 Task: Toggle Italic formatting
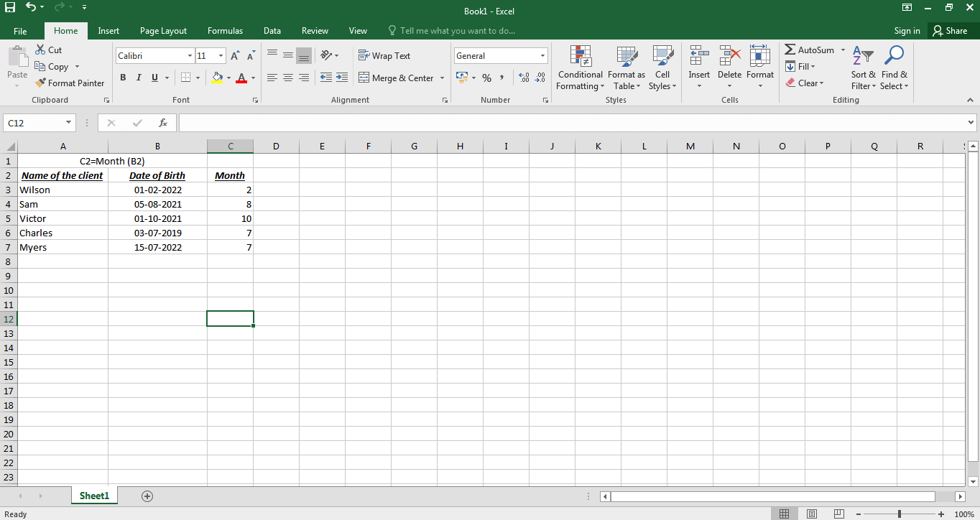point(139,78)
